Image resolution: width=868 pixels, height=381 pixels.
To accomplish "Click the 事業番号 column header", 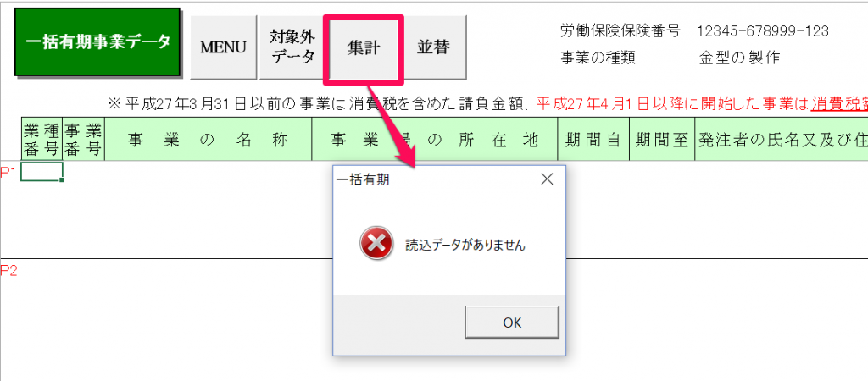I will coord(83,140).
